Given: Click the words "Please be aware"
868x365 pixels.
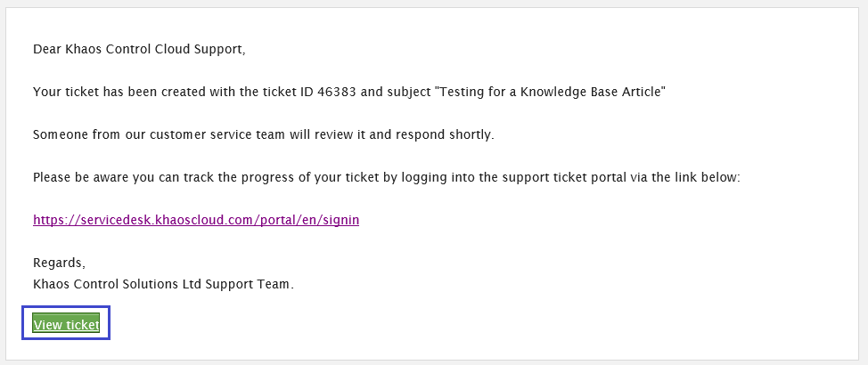Looking at the screenshot, I should click(75, 177).
